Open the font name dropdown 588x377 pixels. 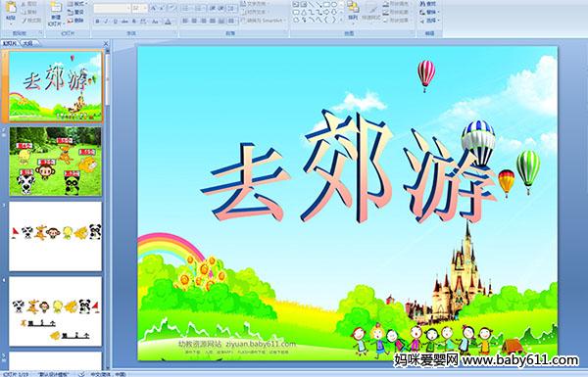[112, 8]
